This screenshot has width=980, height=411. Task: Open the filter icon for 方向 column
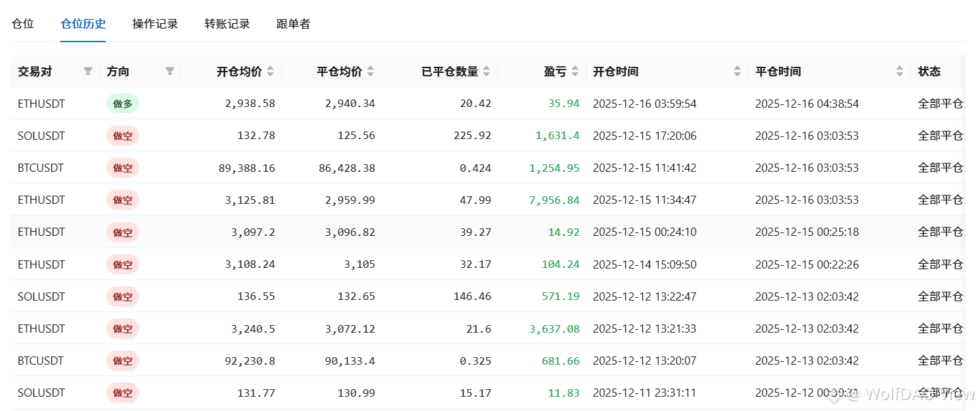(x=170, y=71)
